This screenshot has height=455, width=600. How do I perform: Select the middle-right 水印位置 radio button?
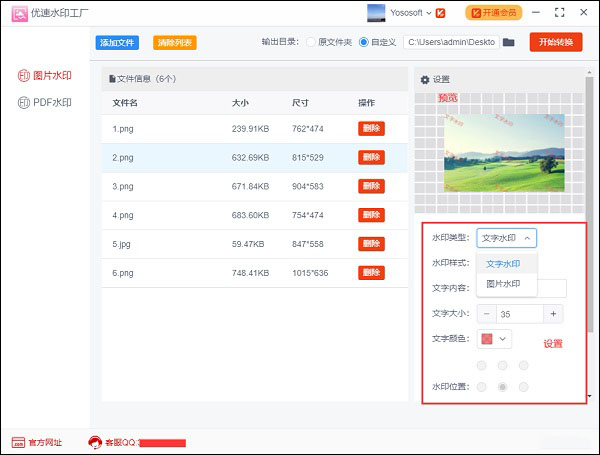coord(523,387)
